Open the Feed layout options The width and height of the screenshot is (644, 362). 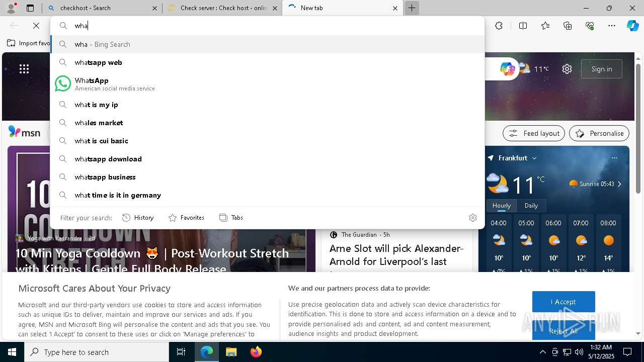[534, 133]
